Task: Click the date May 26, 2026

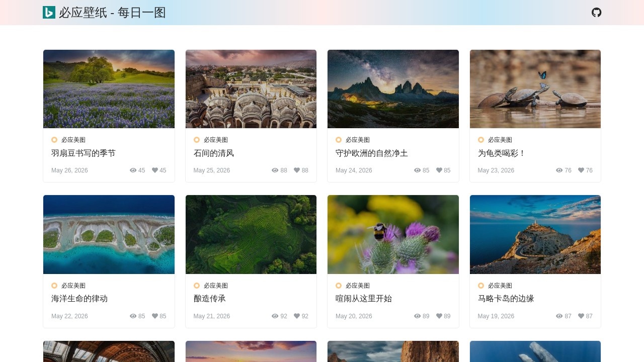Action: coord(69,170)
